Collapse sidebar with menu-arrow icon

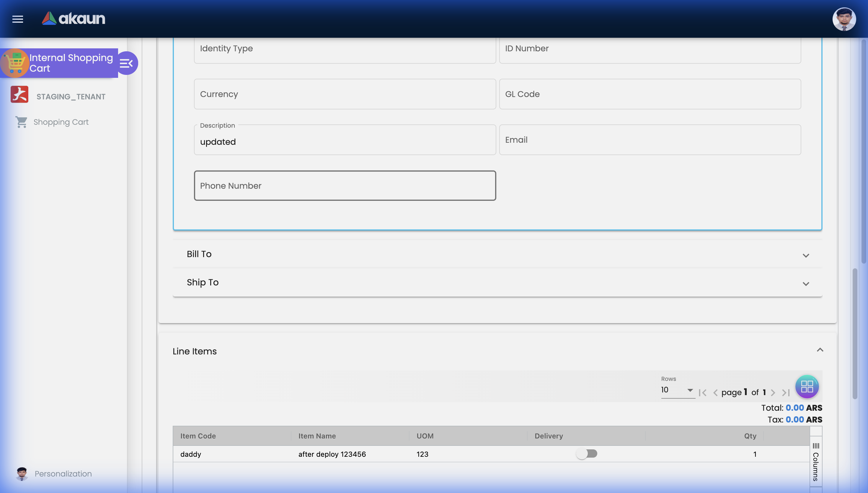(126, 63)
